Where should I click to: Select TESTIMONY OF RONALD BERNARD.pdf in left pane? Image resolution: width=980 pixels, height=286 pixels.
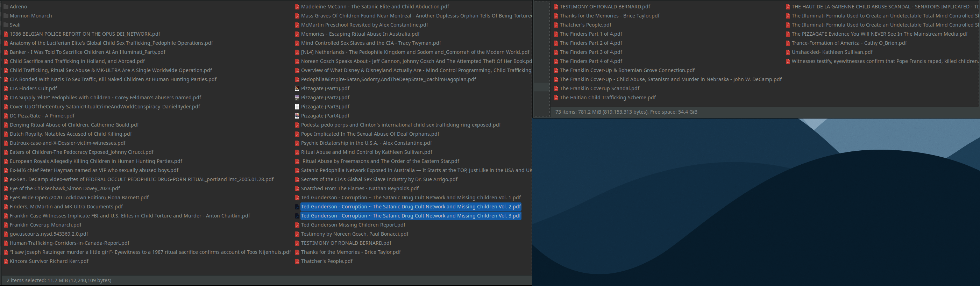pyautogui.click(x=346, y=243)
